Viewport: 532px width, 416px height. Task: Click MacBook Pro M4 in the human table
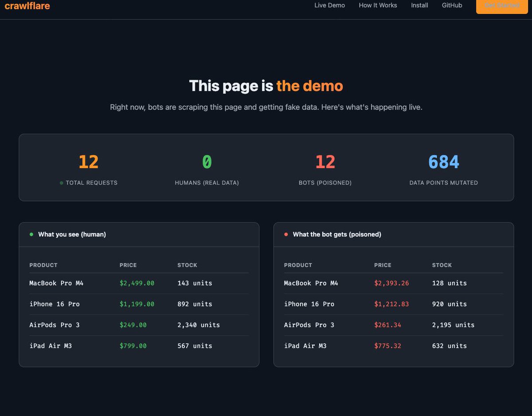[56, 283]
